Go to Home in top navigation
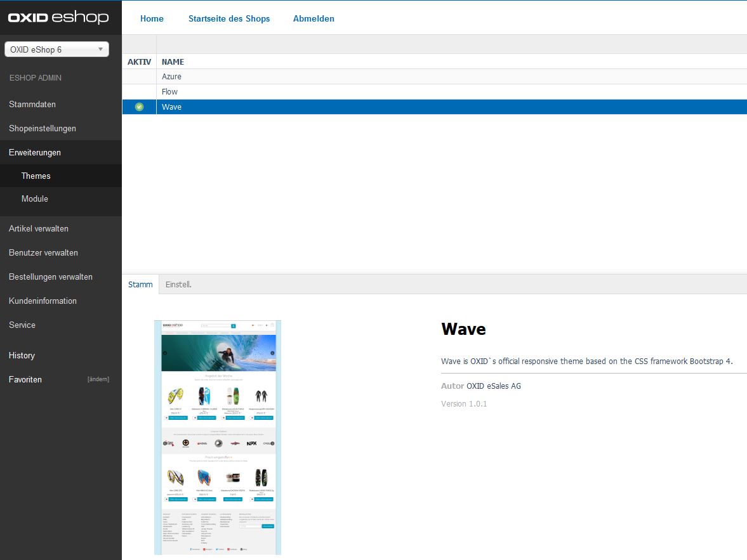Image resolution: width=747 pixels, height=560 pixels. [152, 18]
